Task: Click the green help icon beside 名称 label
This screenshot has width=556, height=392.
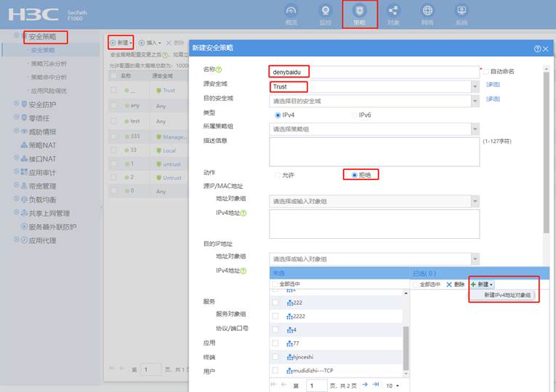Action: [x=219, y=70]
